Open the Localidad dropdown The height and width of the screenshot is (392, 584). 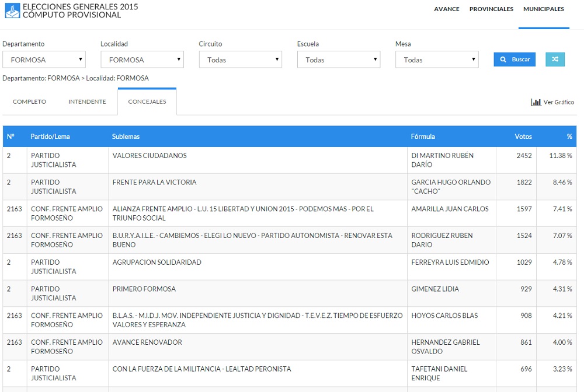pos(142,60)
